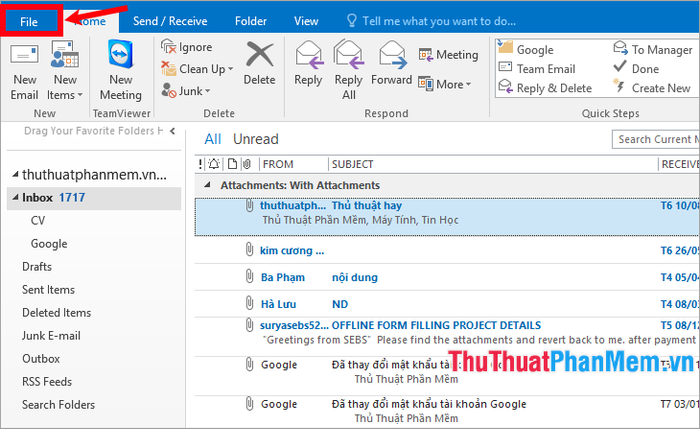
Task: Delete the selected message
Action: click(x=259, y=63)
